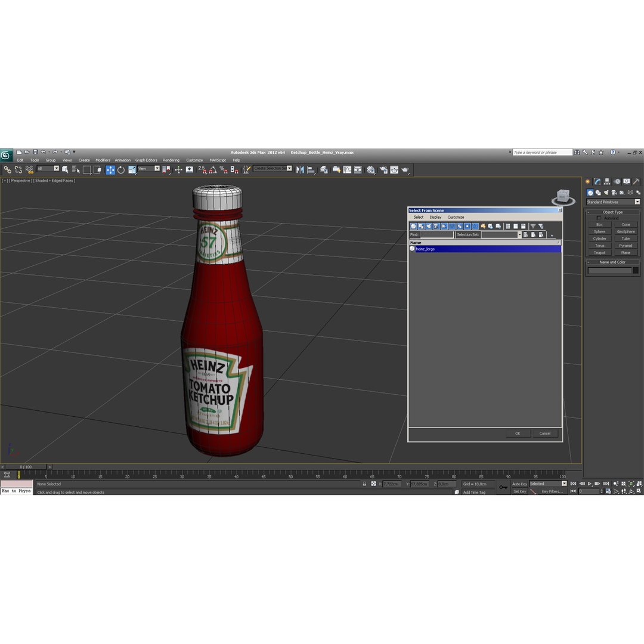Expand the Quick Access toolbar dropdown arrow
This screenshot has height=644, width=644.
coord(74,152)
